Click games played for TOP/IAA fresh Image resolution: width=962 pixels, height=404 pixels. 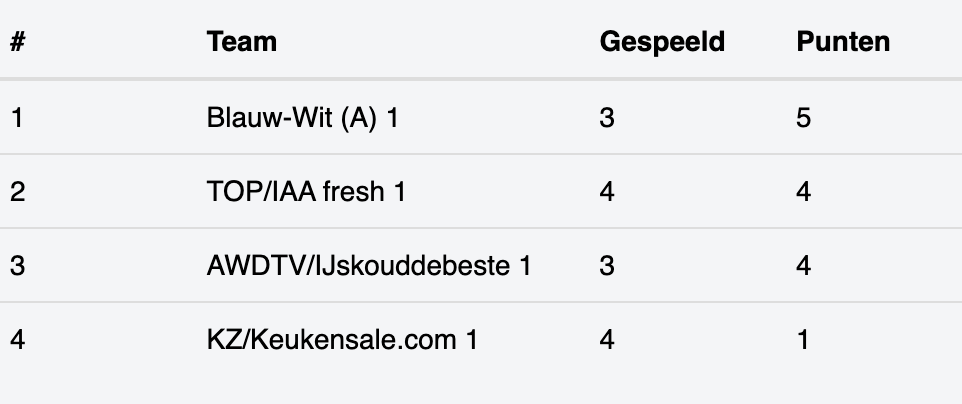click(x=607, y=192)
